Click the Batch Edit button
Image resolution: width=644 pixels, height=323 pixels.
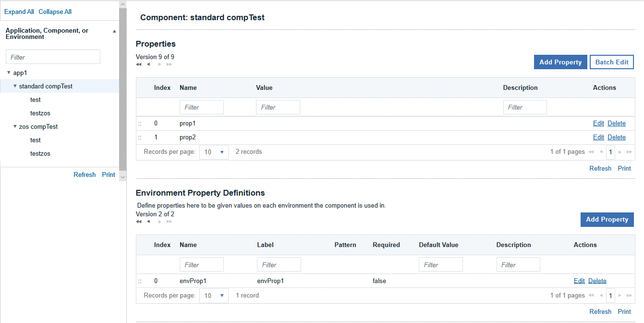tap(611, 62)
